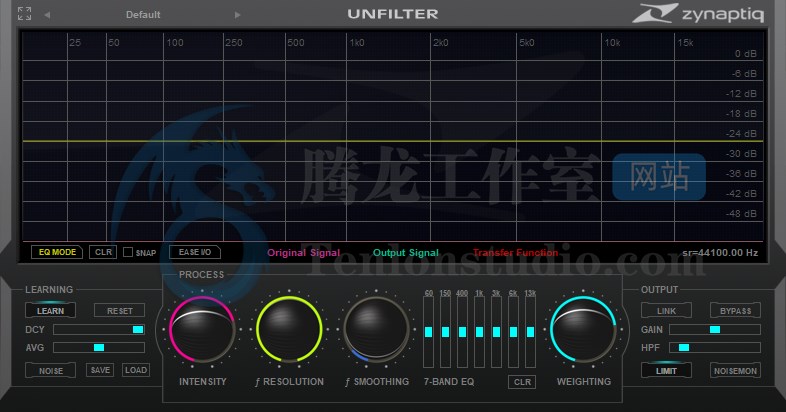The height and width of the screenshot is (412, 786).
Task: Toggle Transfer Function display
Action: 515,253
